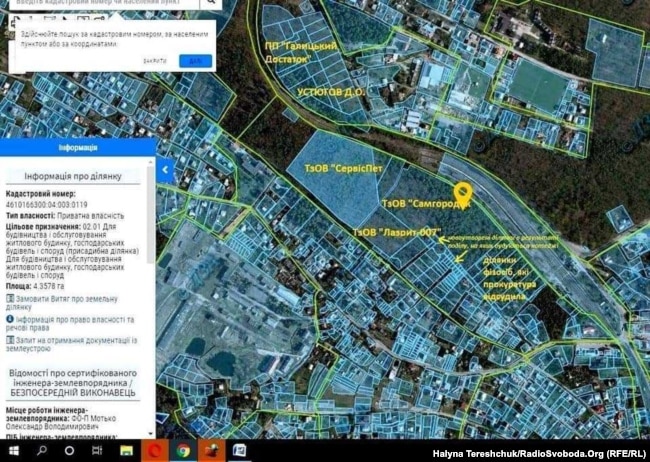
Task: Open the Windows Start menu
Action: pyautogui.click(x=14, y=451)
